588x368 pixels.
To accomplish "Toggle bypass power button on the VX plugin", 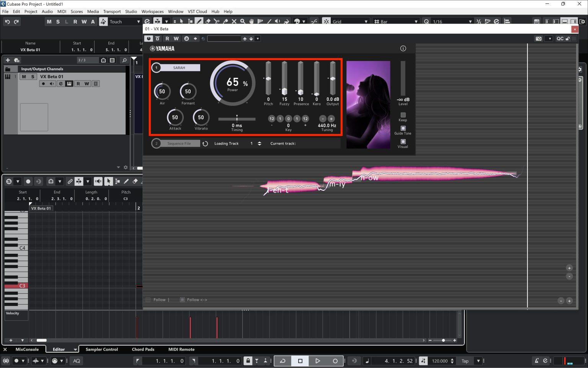I will pos(149,38).
